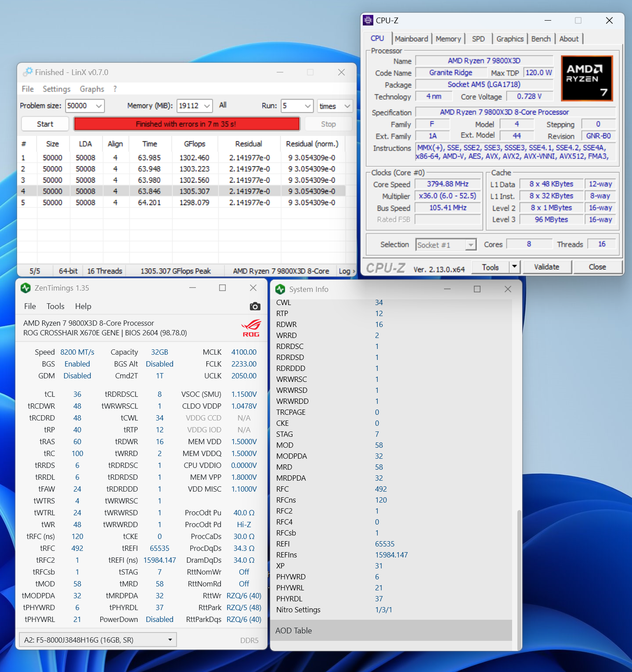Select highlighted LinX row with 1305.307 GFlops
The width and height of the screenshot is (632, 672).
click(x=181, y=191)
